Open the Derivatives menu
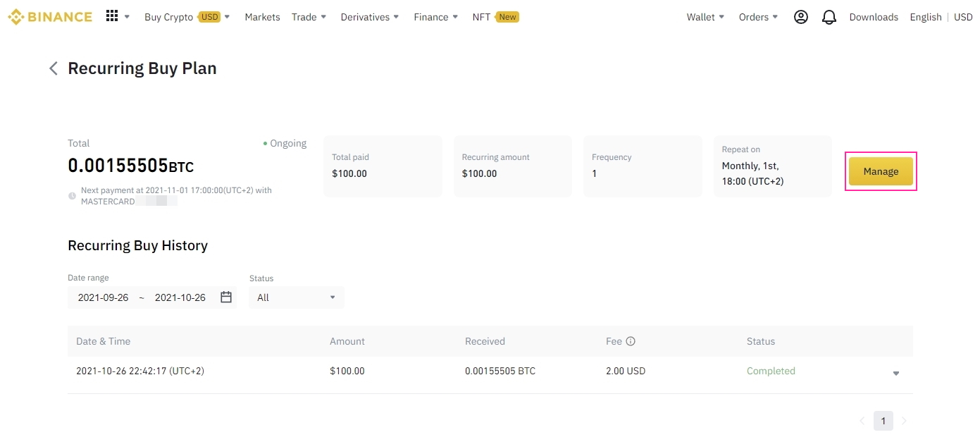The height and width of the screenshot is (437, 980). click(369, 17)
